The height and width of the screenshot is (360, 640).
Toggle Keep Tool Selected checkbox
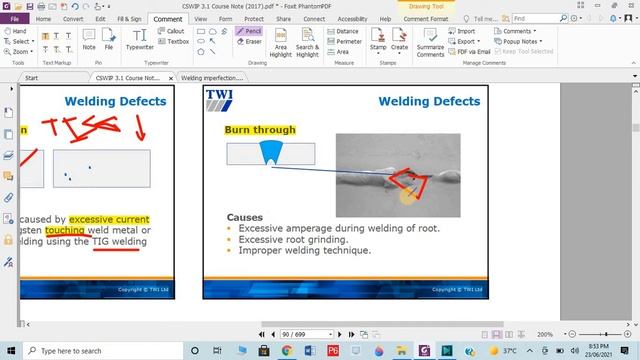click(498, 51)
